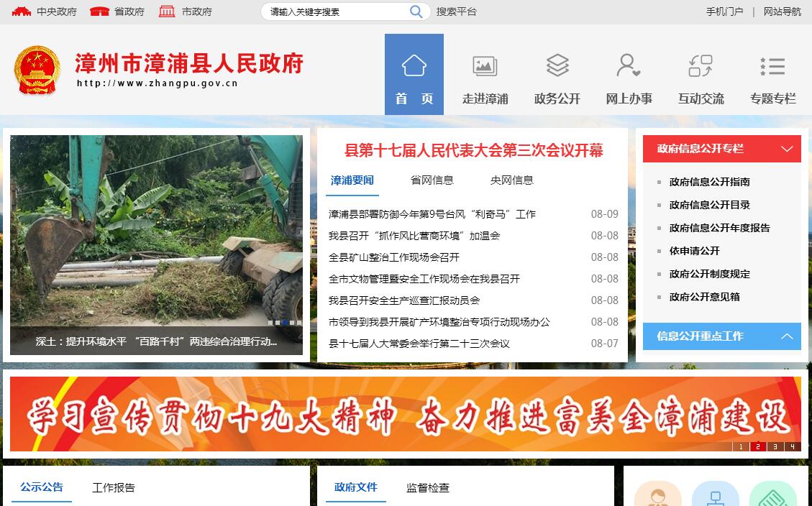
Task: Open 县十七届人大常委会第二十三次会议 article
Action: click(x=419, y=344)
